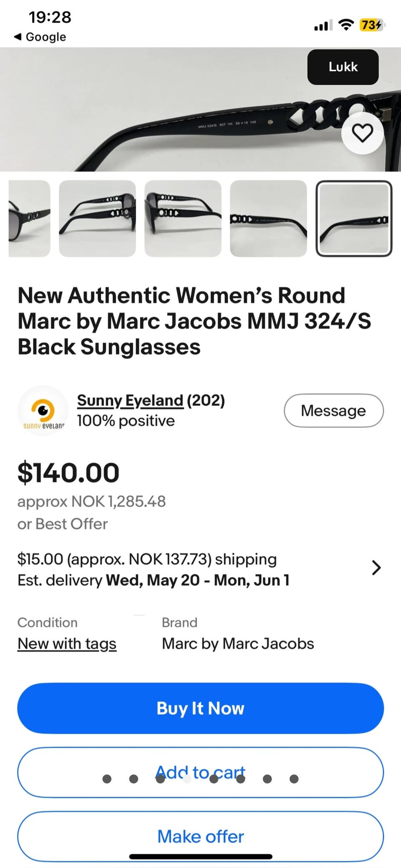The image size is (401, 868).
Task: Open shipping and delivery estimate row
Action: click(200, 569)
